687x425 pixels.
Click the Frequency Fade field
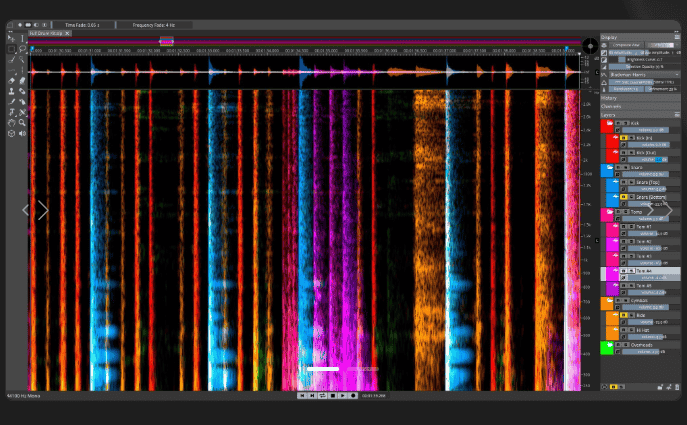pos(154,25)
